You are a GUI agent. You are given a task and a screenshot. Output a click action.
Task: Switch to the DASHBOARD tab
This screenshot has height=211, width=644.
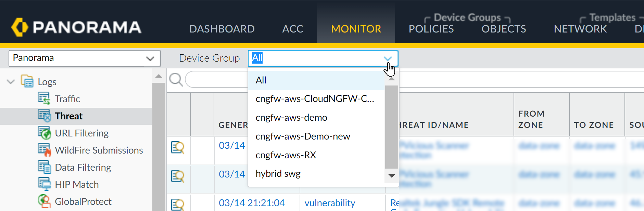click(222, 29)
